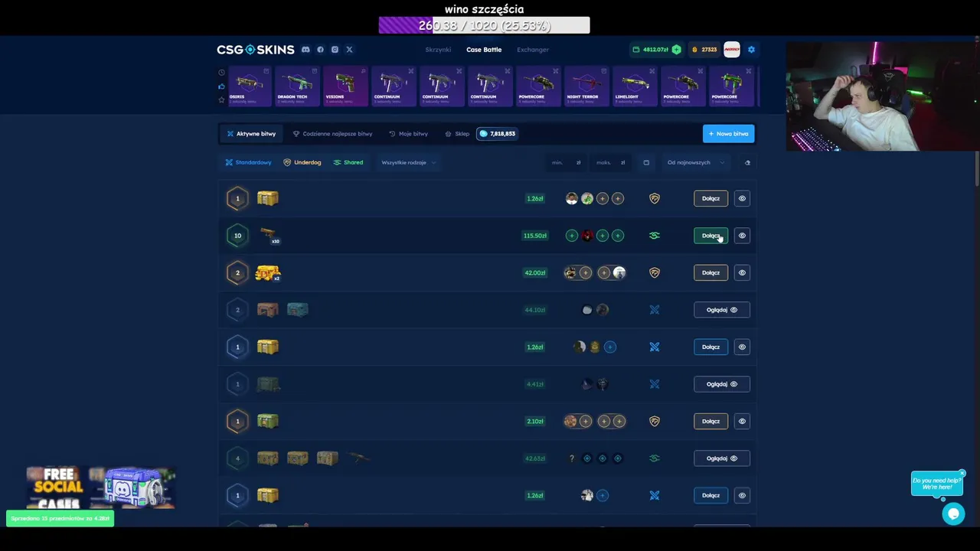Click the green add-funds plus icon
Image resolution: width=980 pixels, height=551 pixels.
tap(676, 50)
